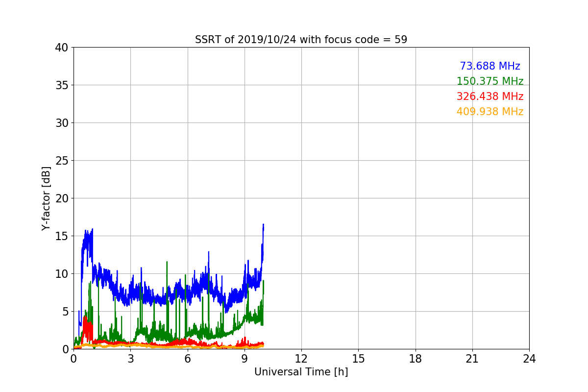Click the x-axis tick label 3
The height and width of the screenshot is (392, 588).
[x=130, y=359]
